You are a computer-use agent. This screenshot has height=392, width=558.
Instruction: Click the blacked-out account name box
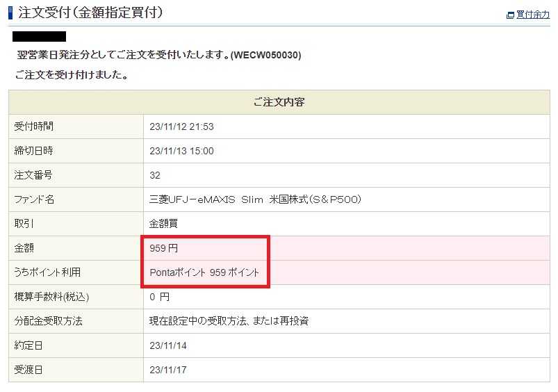click(39, 36)
